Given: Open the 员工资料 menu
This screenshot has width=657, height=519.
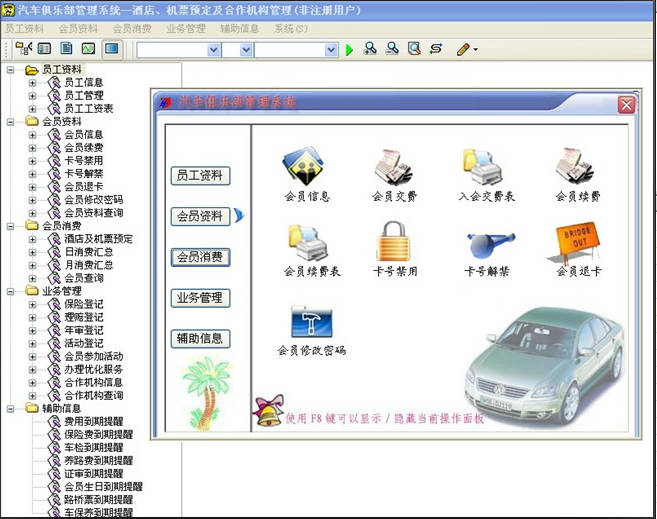Looking at the screenshot, I should coord(24,28).
